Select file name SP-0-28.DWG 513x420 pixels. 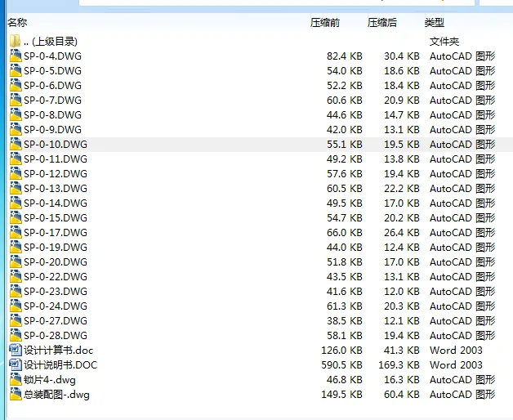56,336
